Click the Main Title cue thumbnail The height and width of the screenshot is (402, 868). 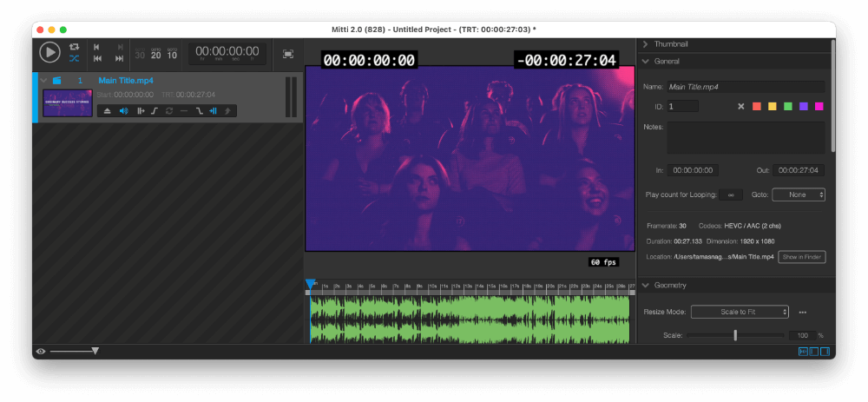click(x=68, y=103)
